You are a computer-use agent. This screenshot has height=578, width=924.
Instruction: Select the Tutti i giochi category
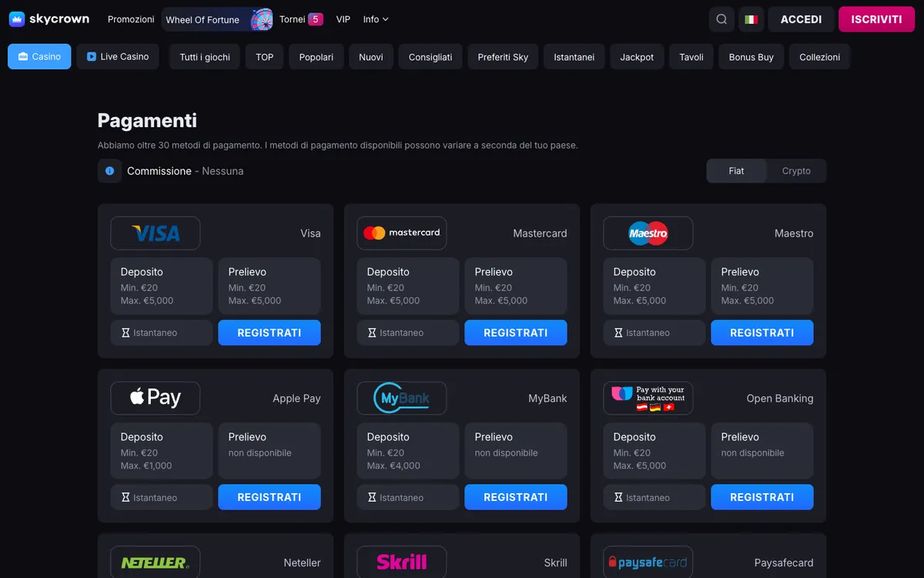point(205,57)
